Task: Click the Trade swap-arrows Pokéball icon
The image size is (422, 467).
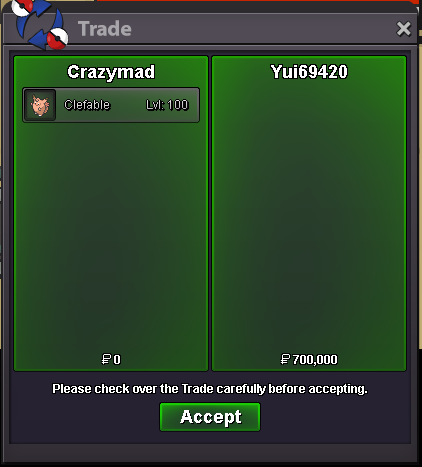Action: (39, 24)
